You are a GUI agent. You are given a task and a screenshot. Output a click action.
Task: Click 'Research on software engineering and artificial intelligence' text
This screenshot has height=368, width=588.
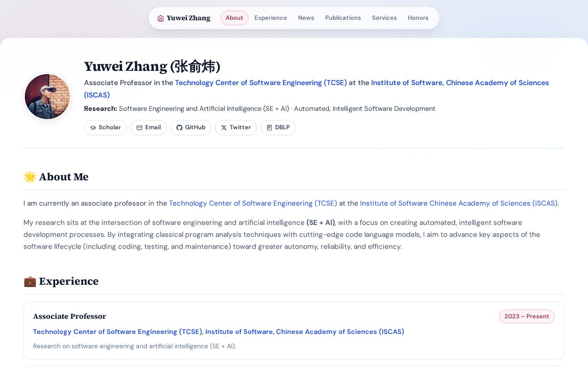(135, 346)
